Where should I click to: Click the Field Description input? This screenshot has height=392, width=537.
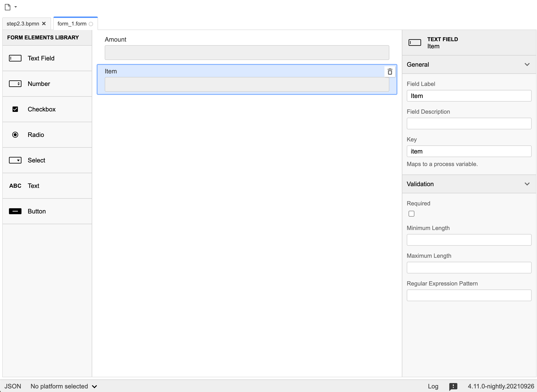click(469, 124)
